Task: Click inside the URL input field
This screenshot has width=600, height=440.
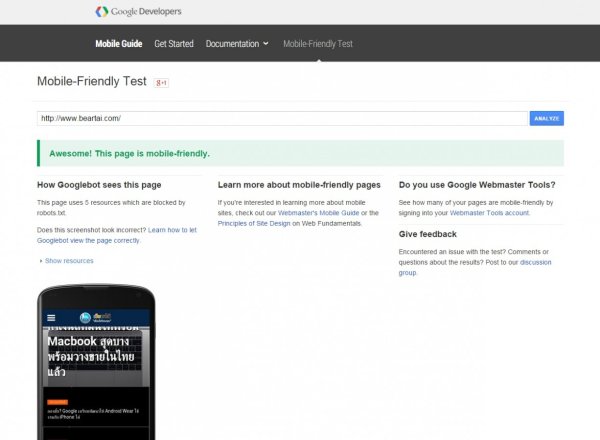Action: (x=282, y=118)
